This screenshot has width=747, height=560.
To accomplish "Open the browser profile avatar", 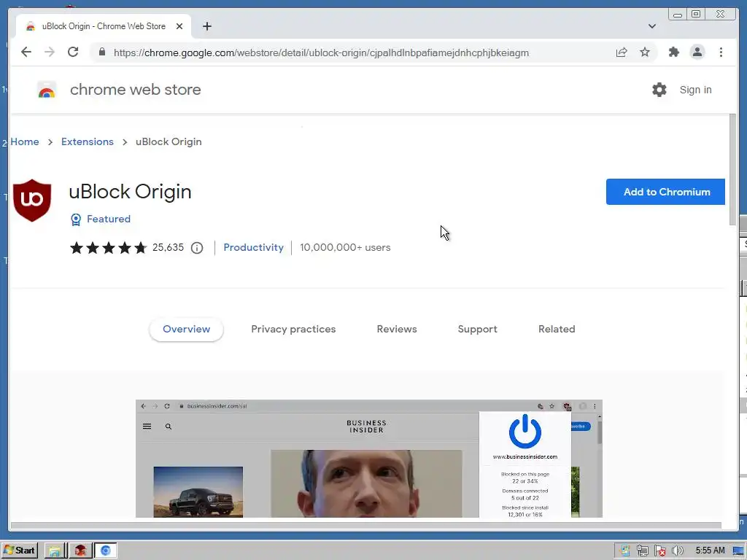I will (697, 52).
